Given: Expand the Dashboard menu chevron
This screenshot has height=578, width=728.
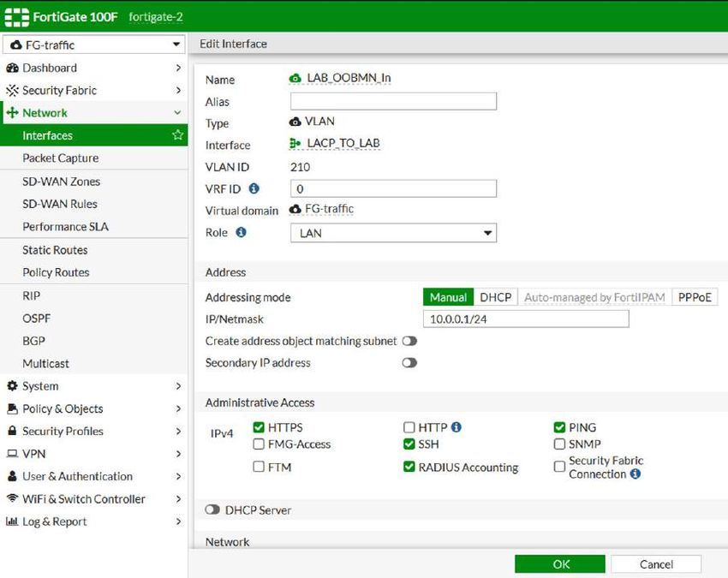Looking at the screenshot, I should [x=178, y=68].
